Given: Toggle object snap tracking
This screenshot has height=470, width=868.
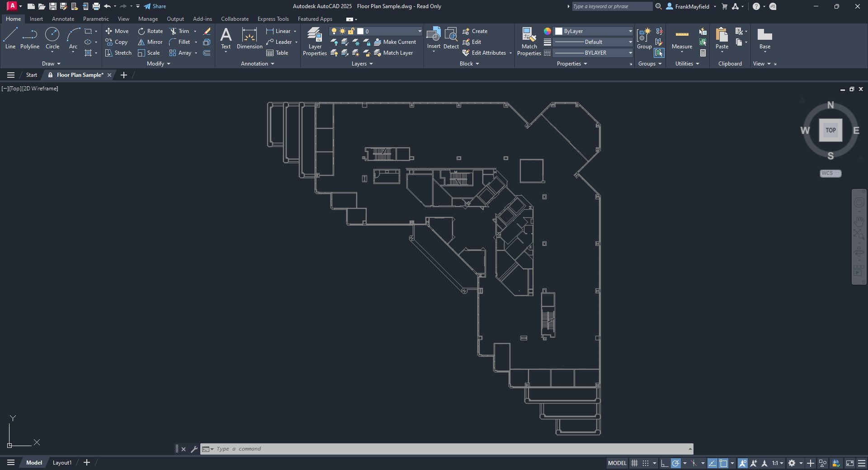Looking at the screenshot, I should click(712, 463).
